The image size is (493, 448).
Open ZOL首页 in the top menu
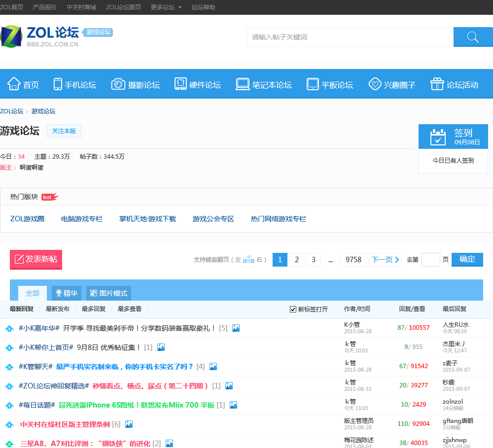click(x=12, y=7)
